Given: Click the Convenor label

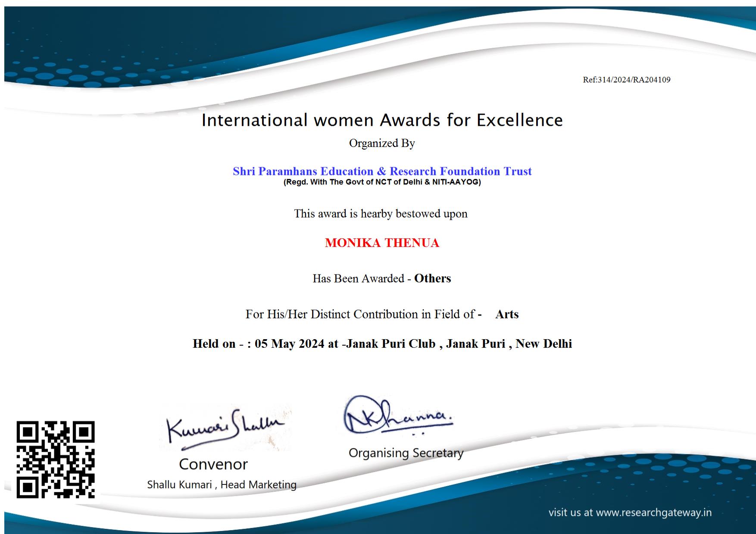Looking at the screenshot, I should point(213,464).
